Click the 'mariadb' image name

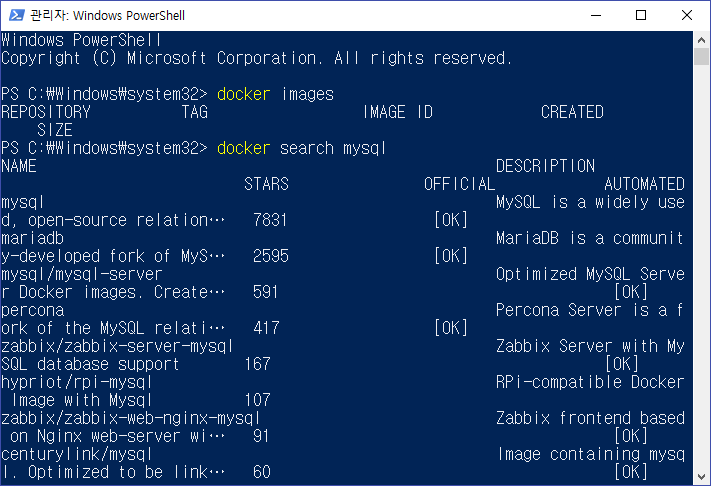tap(32, 238)
